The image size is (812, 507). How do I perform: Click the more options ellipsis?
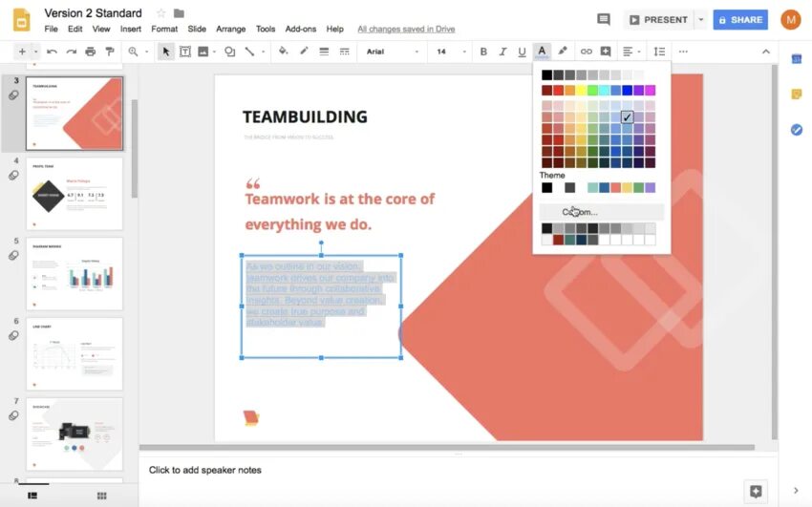[683, 52]
